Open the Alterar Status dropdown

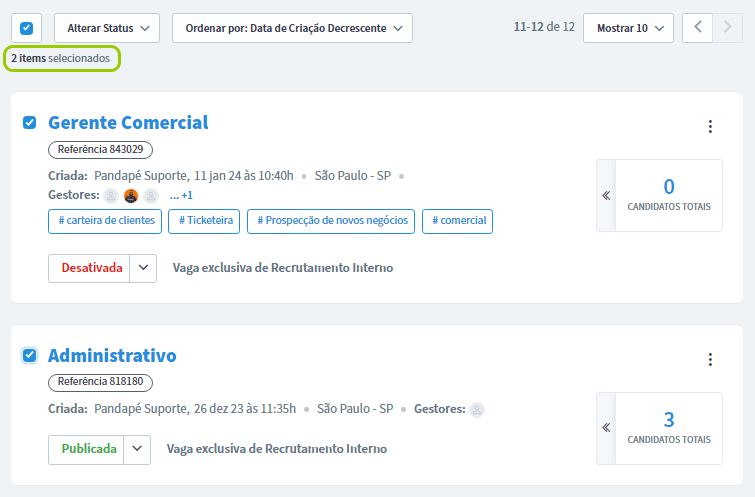click(x=107, y=28)
